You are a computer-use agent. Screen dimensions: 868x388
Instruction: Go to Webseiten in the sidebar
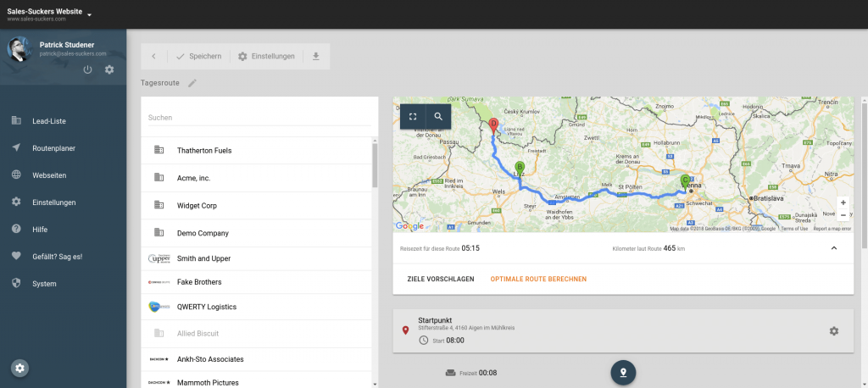click(49, 175)
